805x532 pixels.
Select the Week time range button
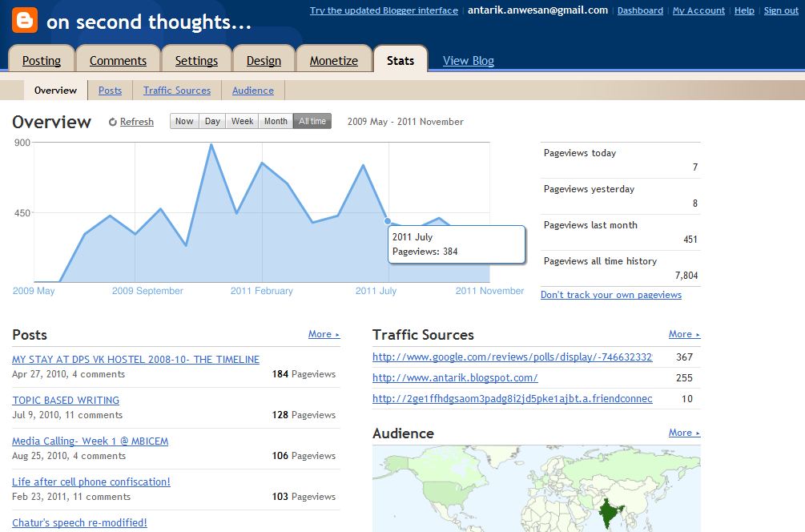[243, 121]
